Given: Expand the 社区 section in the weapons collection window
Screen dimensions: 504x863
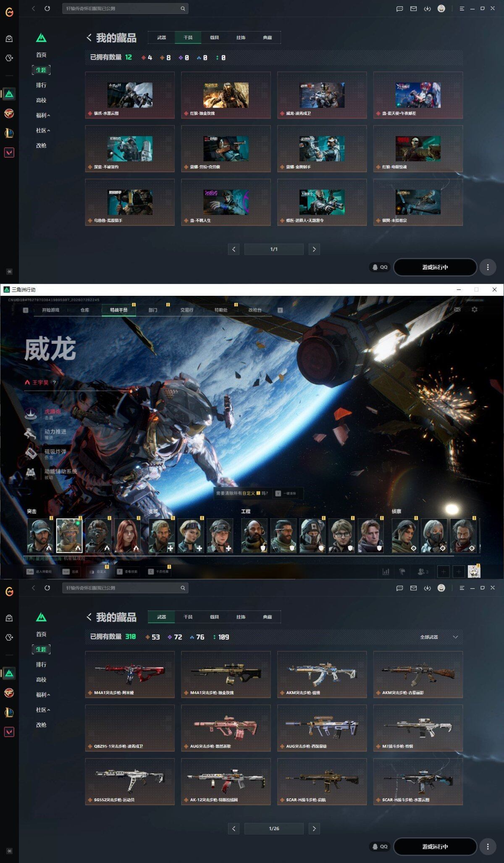Looking at the screenshot, I should click(43, 710).
